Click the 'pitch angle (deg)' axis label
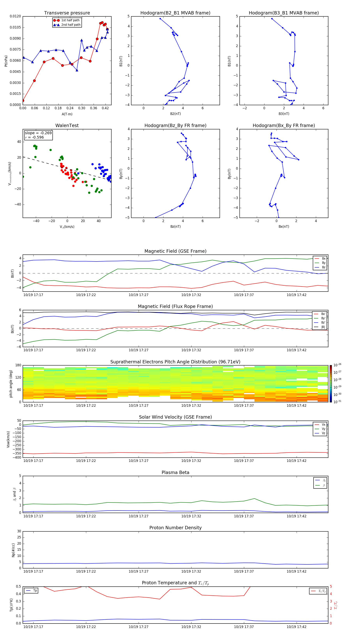Screen dimensions: 351x644 pos(11,384)
